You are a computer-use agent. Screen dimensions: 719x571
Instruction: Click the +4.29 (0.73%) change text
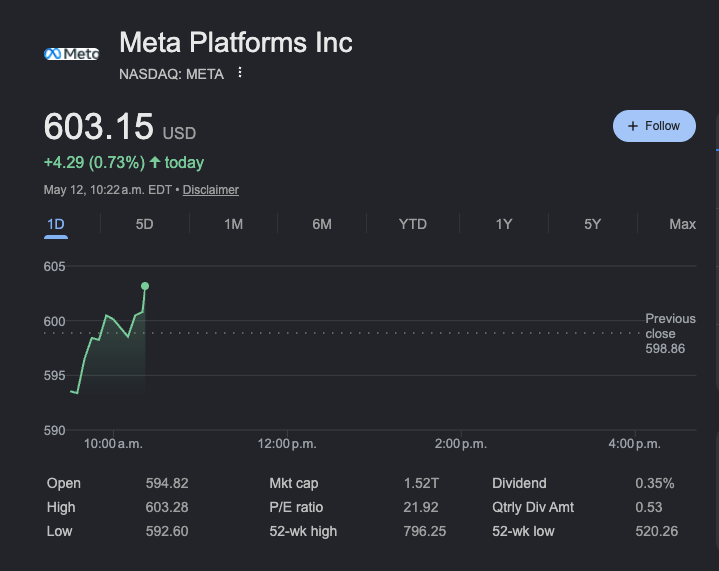94,162
